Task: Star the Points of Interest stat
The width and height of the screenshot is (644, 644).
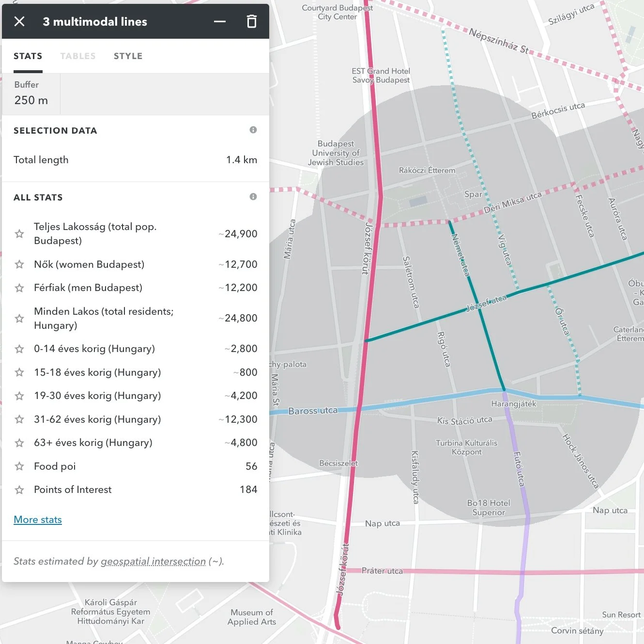Action: [x=19, y=490]
